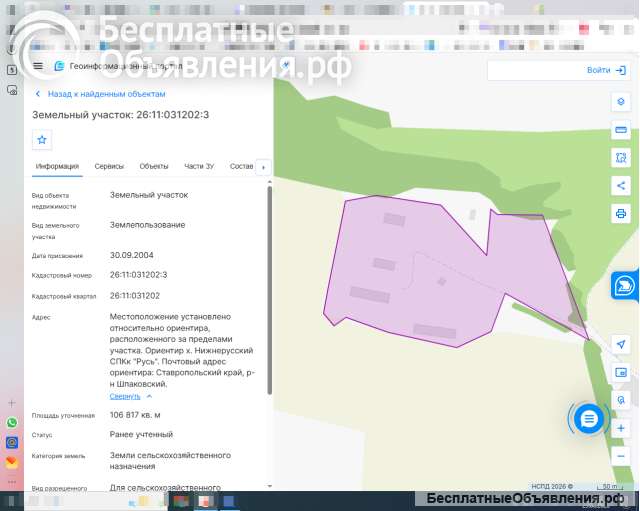Open the Объекты tab

[154, 167]
